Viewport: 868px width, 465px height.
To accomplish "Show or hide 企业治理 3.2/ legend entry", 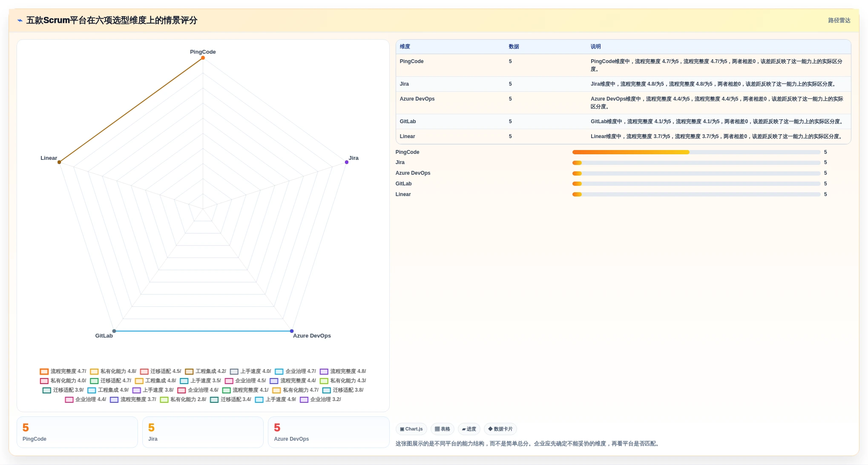I will click(x=321, y=399).
